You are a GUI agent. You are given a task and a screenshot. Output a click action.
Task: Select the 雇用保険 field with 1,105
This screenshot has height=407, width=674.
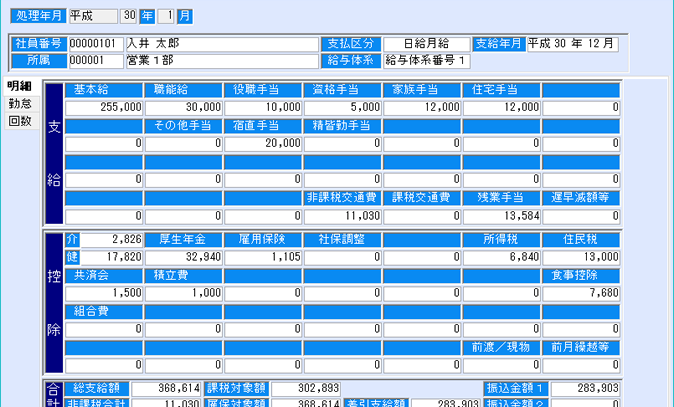[262, 257]
